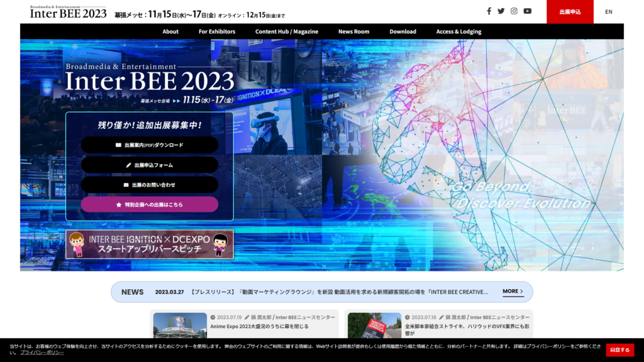Screen dimensions: 644x362
Task: Click the MORE link in NEWS bar
Action: click(x=513, y=292)
